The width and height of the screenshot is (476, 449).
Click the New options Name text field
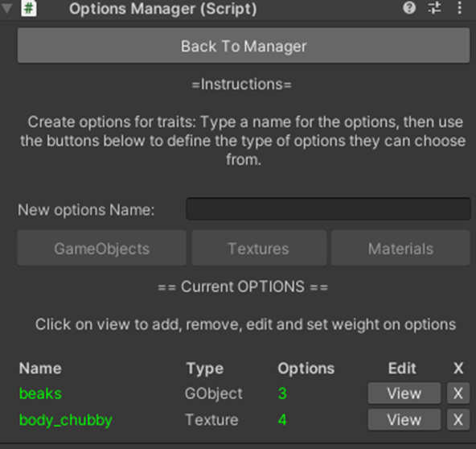[x=328, y=209]
